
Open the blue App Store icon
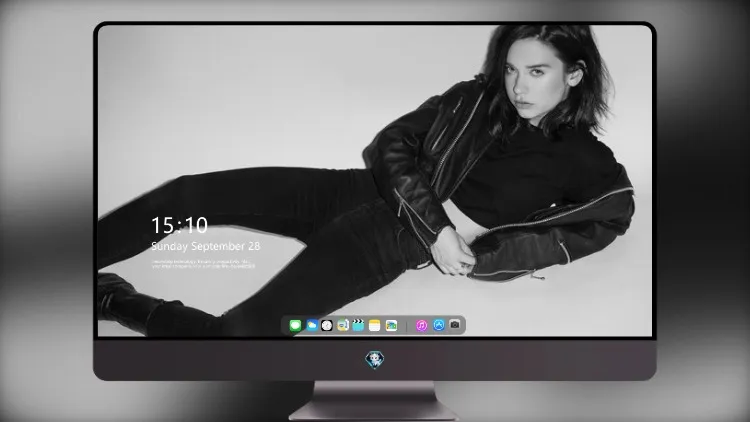(x=439, y=325)
